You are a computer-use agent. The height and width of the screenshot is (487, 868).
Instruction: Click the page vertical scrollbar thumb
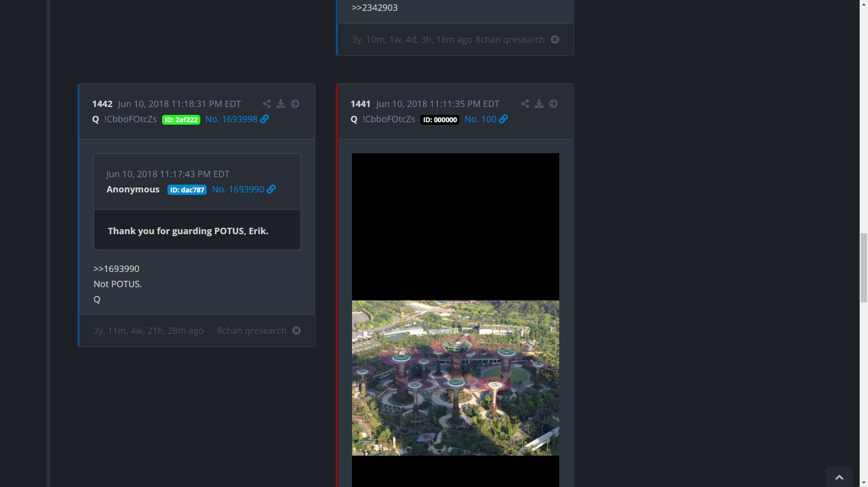(864, 268)
